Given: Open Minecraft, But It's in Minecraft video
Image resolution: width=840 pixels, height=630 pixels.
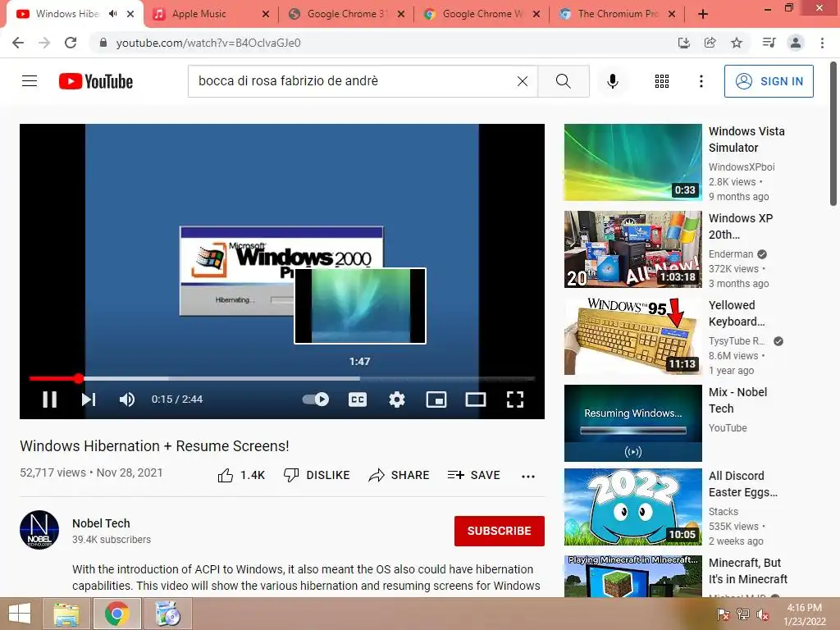Looking at the screenshot, I should [x=748, y=571].
